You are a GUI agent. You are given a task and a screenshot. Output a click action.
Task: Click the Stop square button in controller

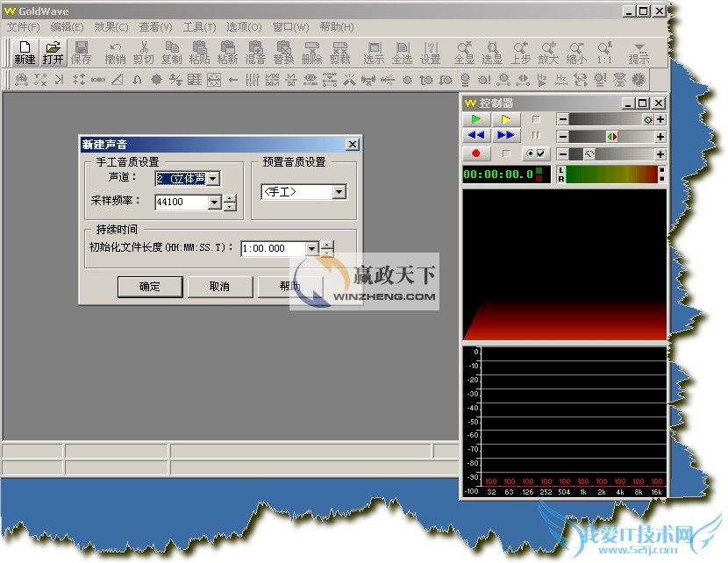point(535,119)
